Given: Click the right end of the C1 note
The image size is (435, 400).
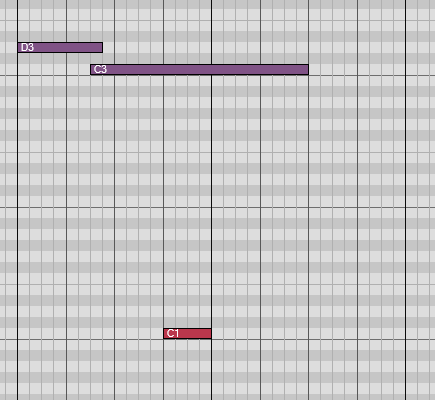Looking at the screenshot, I should tap(209, 333).
